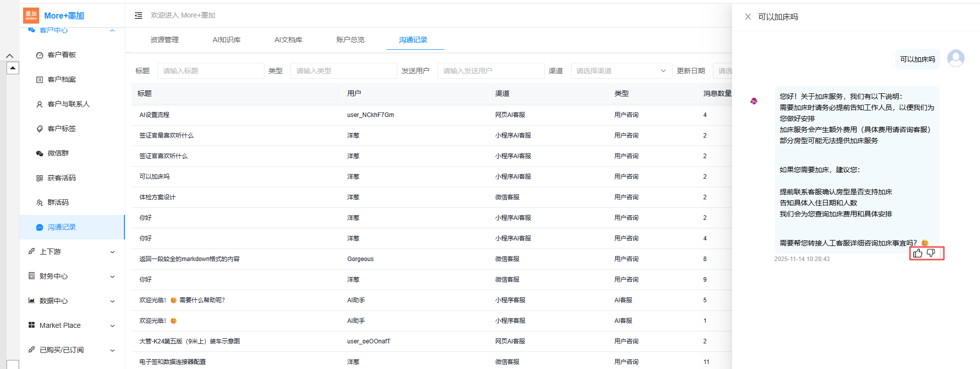Open the 体检方案设计 record row
This screenshot has width=980, height=369.
pyautogui.click(x=158, y=197)
